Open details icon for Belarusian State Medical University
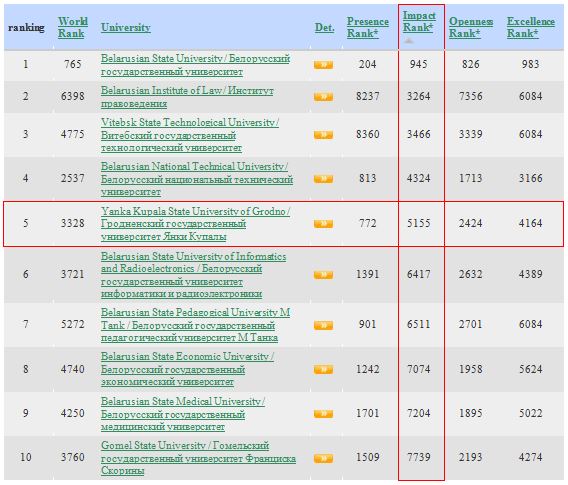 coord(323,413)
